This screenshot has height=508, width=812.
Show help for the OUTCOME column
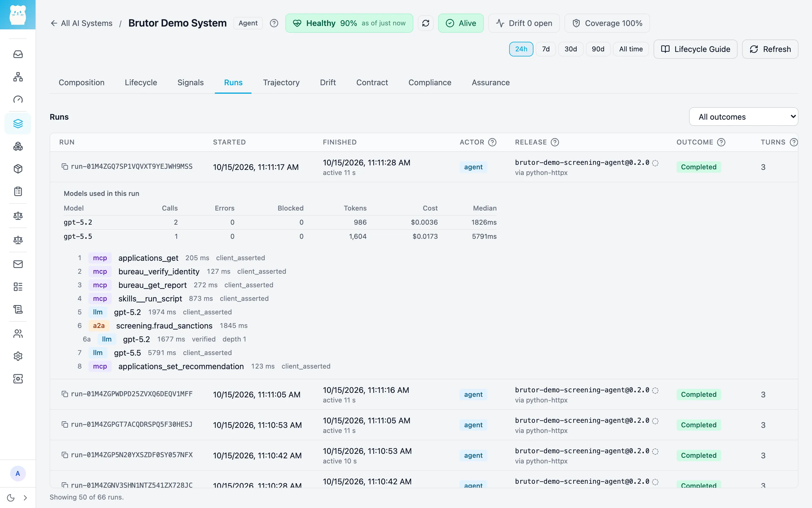pyautogui.click(x=721, y=142)
